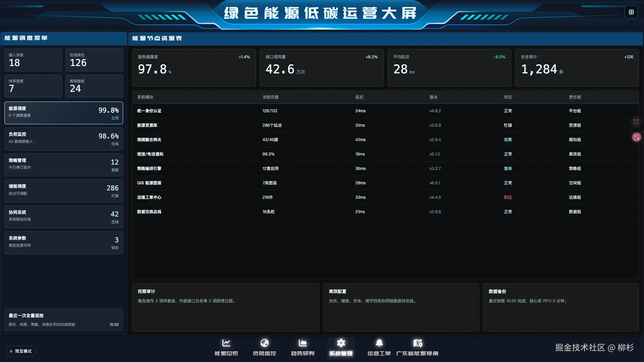This screenshot has width=644, height=362.
Task: Select the 能源资源库 row name
Action: point(147,125)
